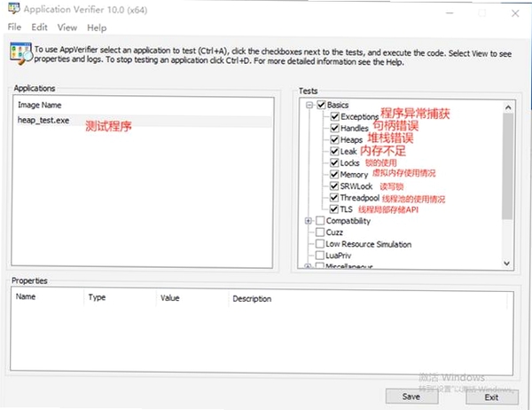Screen dimensions: 532x410
Task: Uncheck the Leak test checkbox
Action: [334, 151]
